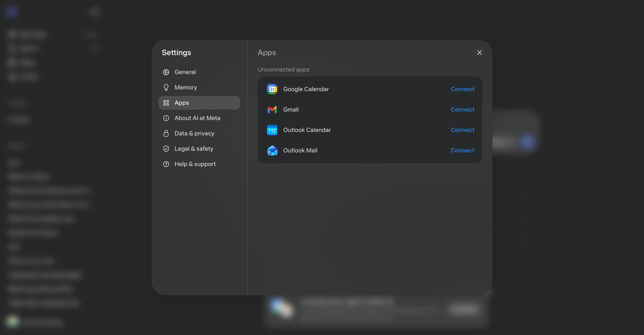
Task: Click the General gear icon
Action: [x=166, y=72]
